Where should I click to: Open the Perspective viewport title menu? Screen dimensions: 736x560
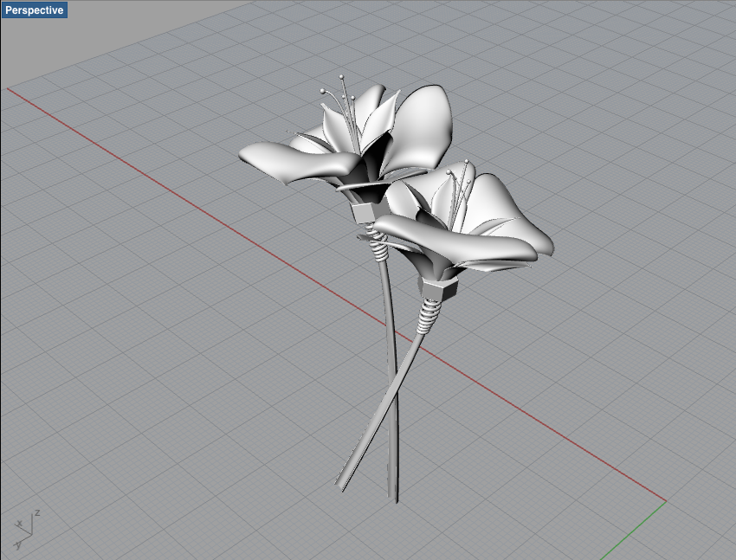(35, 10)
